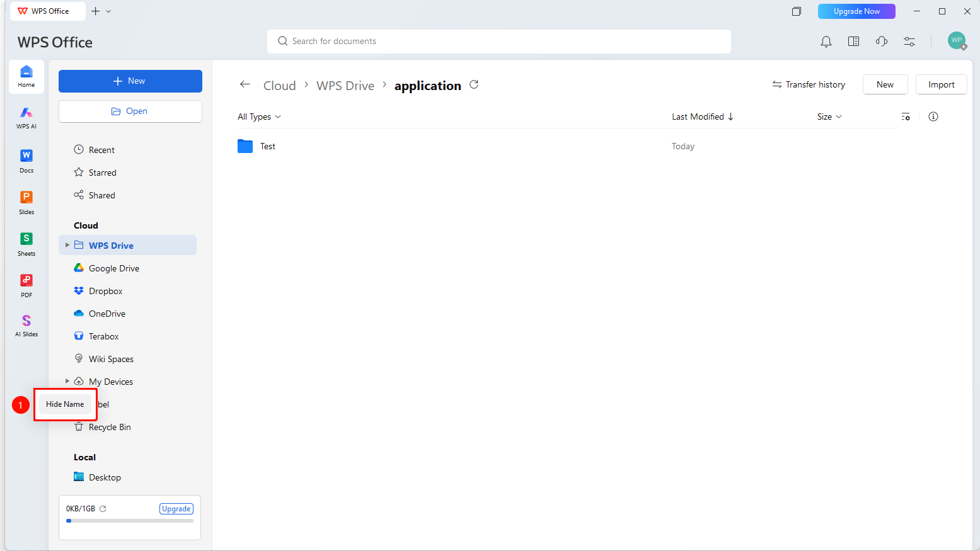Refresh the 0KB/1GB storage usage
980x551 pixels.
click(x=103, y=508)
